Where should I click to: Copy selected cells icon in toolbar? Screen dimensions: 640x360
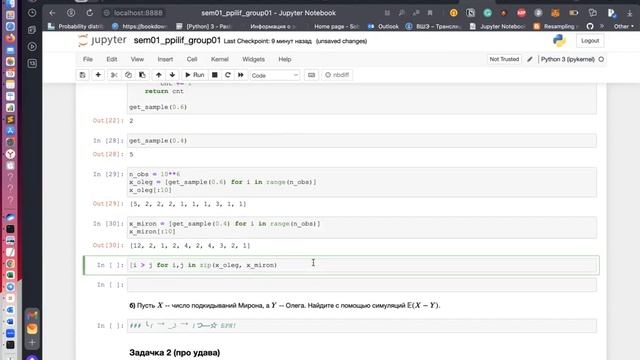(x=128, y=75)
